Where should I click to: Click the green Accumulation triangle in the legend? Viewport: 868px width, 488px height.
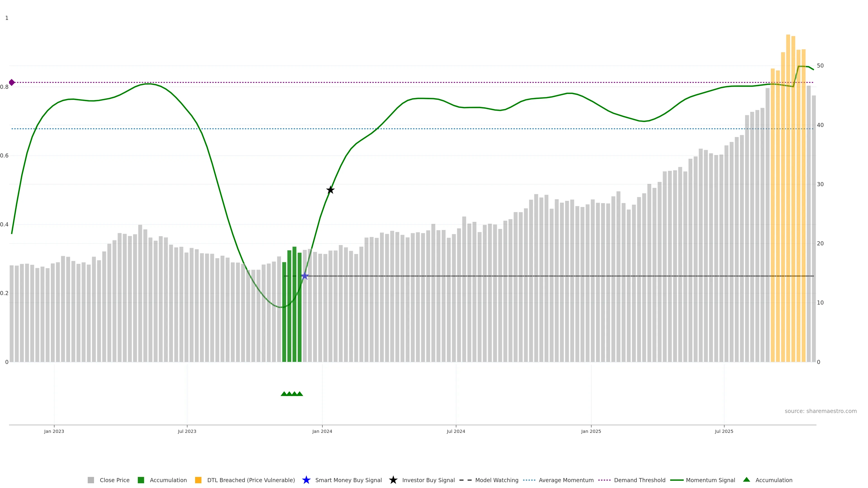coord(746,480)
